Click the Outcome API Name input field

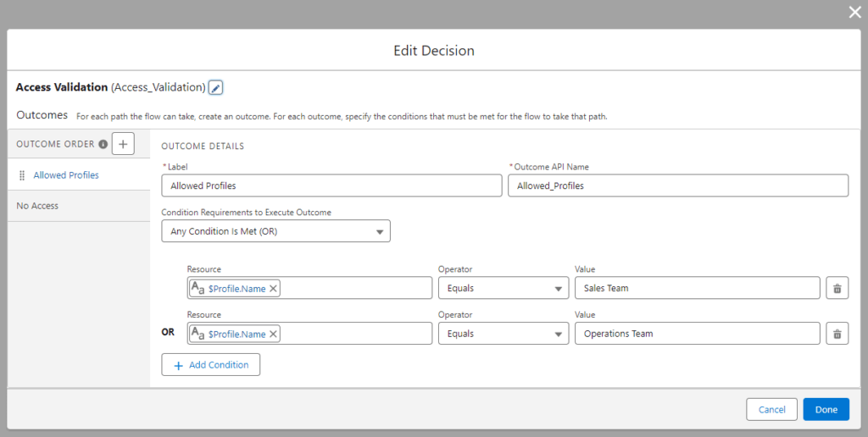(677, 185)
